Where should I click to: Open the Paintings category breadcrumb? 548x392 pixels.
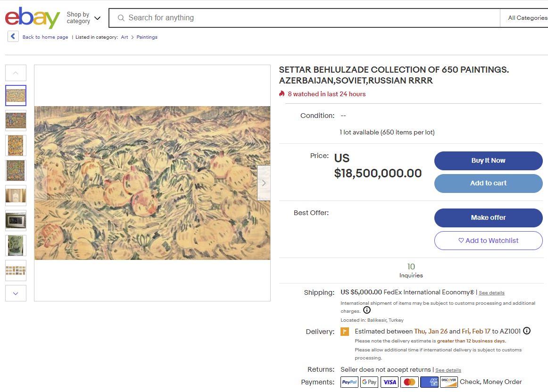point(147,37)
